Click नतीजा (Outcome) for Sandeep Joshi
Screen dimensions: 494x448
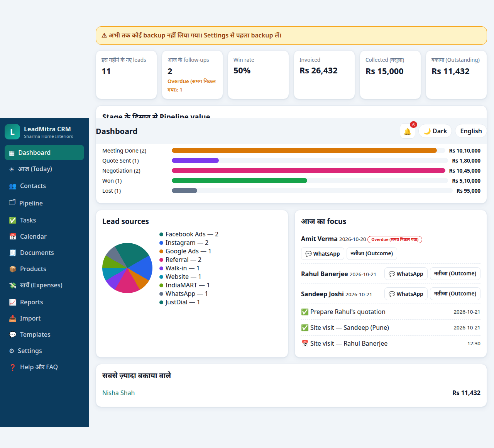pos(455,294)
